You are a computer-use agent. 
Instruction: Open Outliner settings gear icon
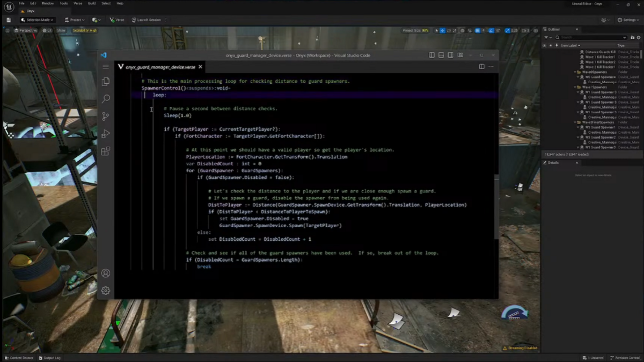coord(638,38)
